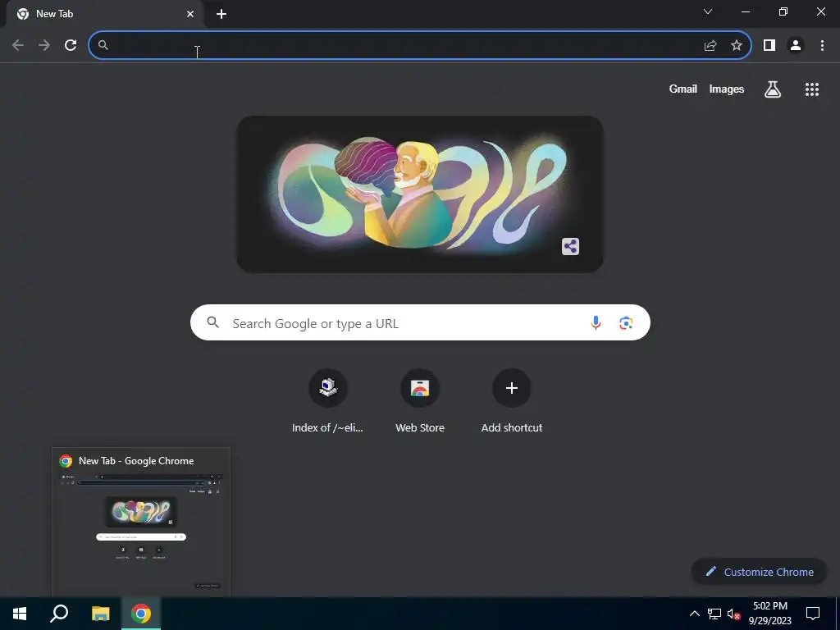Open Gmail link
The image size is (840, 630).
point(683,89)
